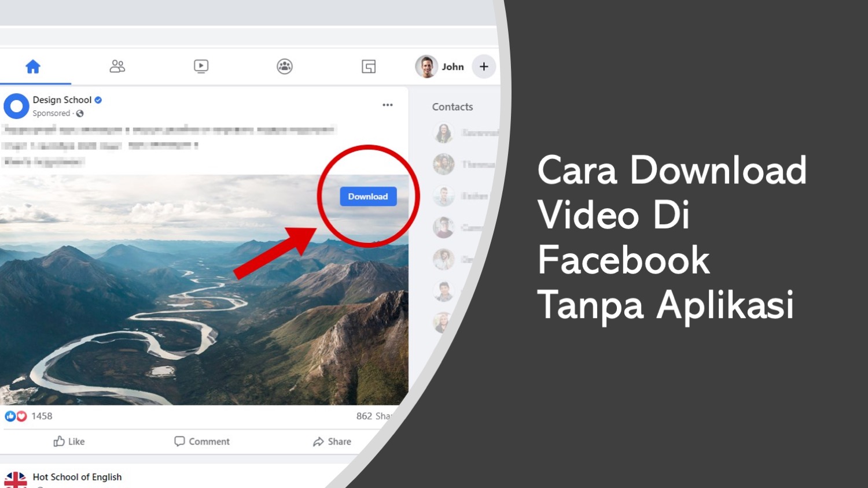
Task: Open the Gaming tab icon
Action: pyautogui.click(x=369, y=66)
